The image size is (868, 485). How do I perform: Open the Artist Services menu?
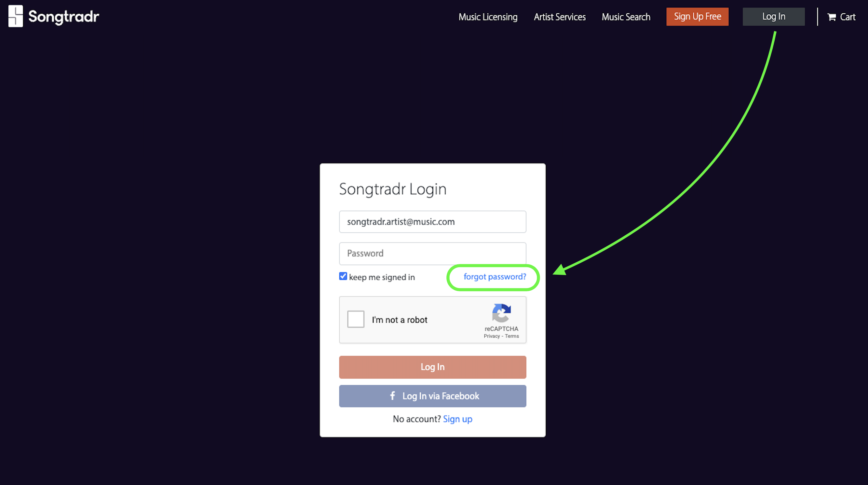[x=560, y=17]
